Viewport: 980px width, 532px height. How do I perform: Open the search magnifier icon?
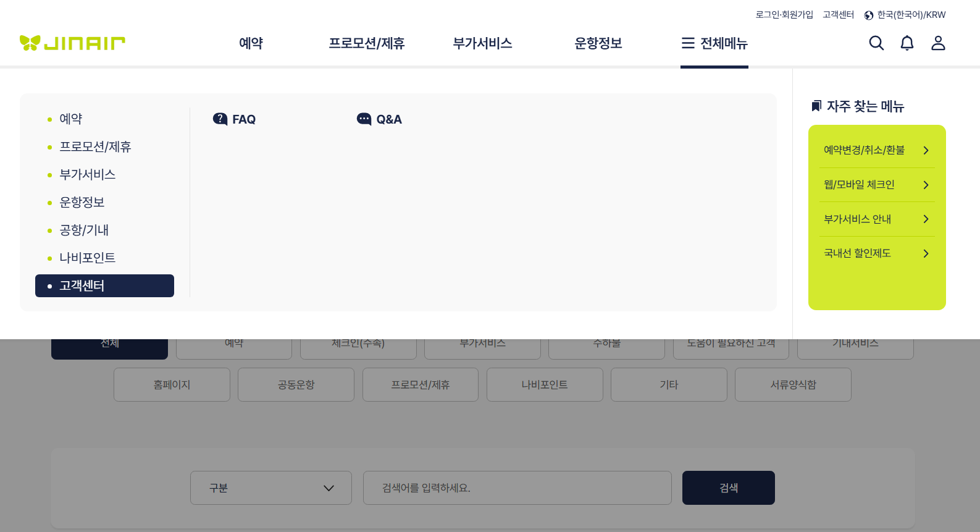[876, 43]
